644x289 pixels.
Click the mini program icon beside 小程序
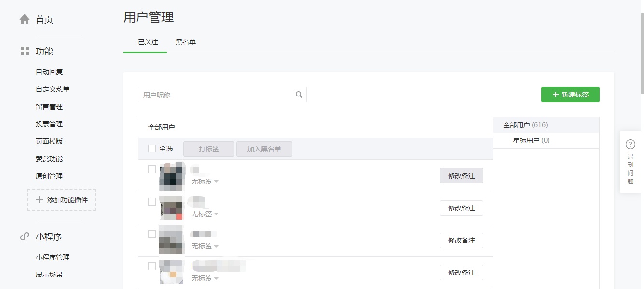pyautogui.click(x=25, y=236)
